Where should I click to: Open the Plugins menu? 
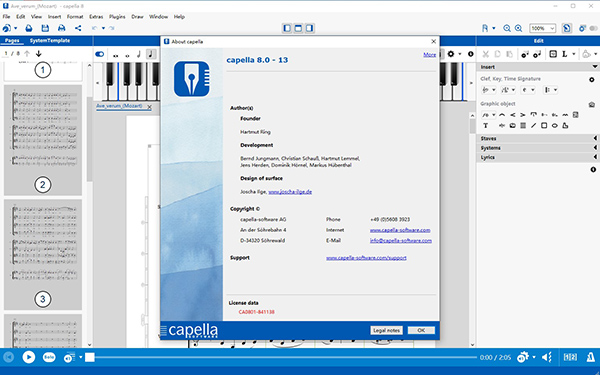(117, 16)
